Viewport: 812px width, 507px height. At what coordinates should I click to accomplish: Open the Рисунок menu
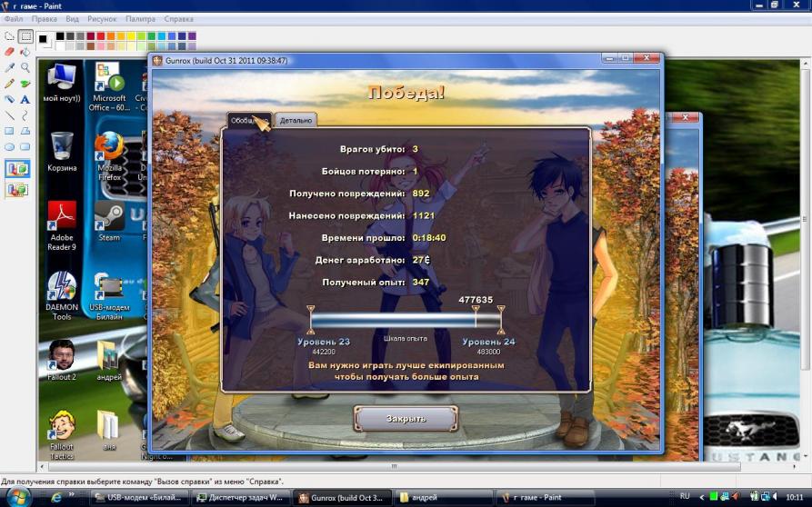click(x=104, y=18)
